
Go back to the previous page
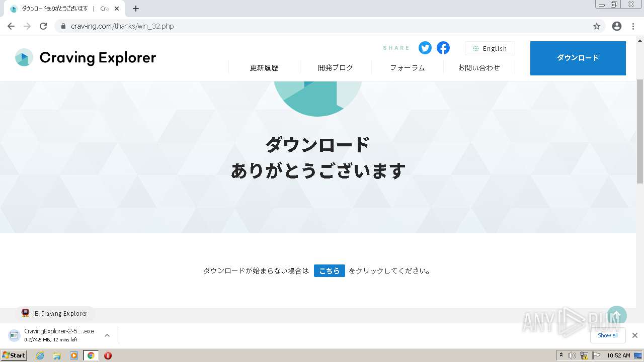(11, 26)
